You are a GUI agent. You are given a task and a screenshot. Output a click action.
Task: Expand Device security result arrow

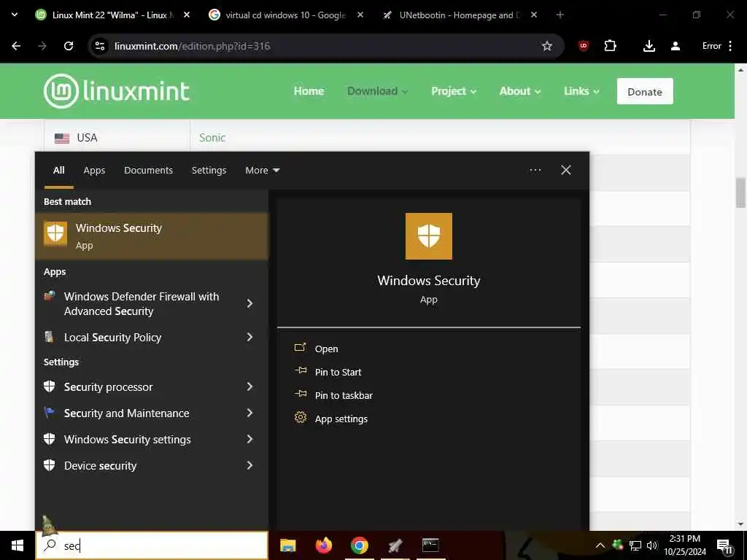(x=249, y=465)
